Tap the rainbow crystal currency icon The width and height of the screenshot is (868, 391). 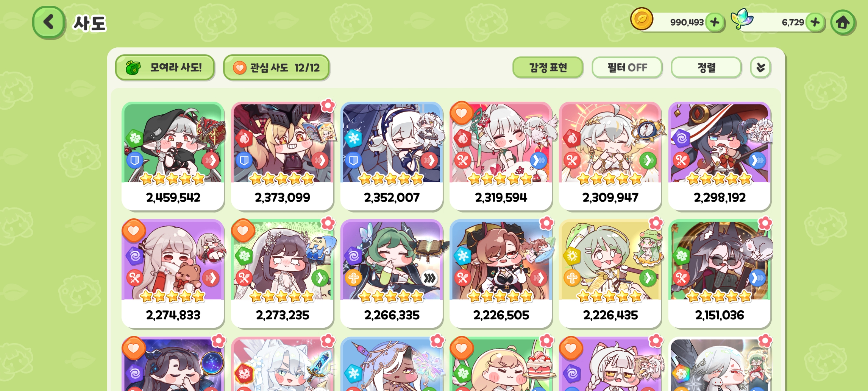pos(742,19)
